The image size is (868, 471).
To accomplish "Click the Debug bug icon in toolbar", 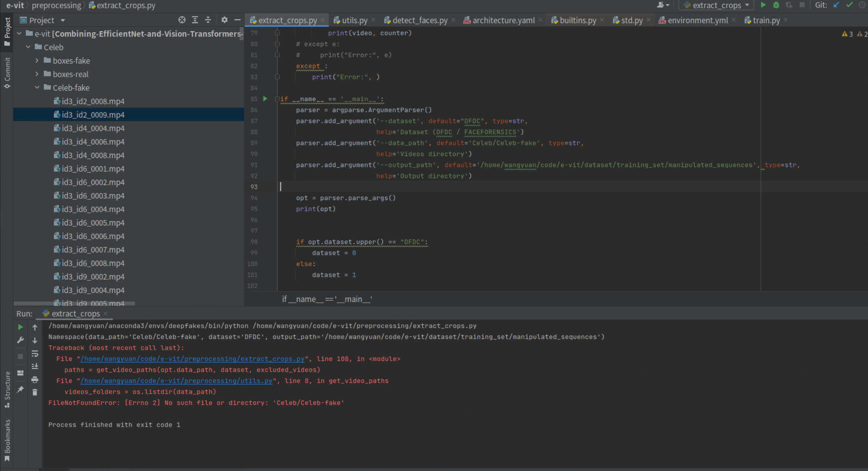I will [x=776, y=5].
